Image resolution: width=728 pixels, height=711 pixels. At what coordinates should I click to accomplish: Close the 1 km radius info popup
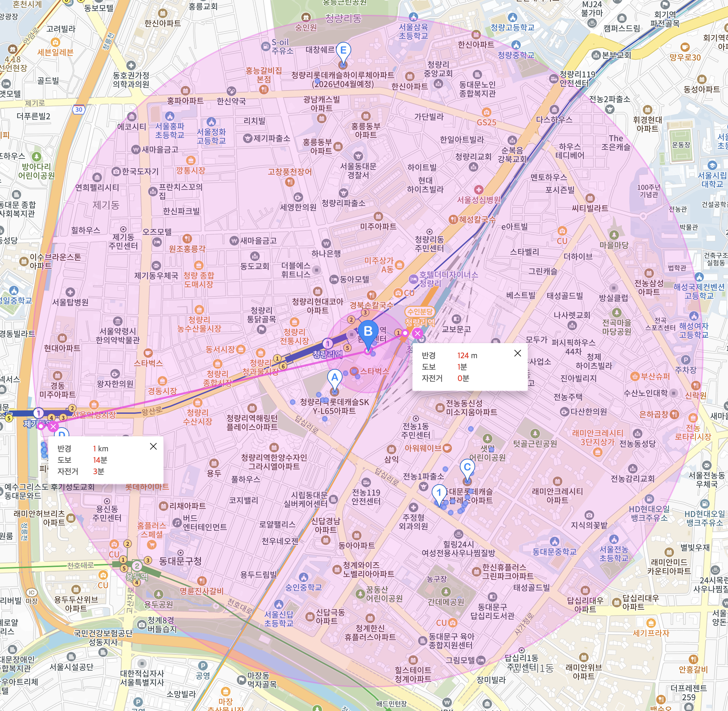point(153,446)
